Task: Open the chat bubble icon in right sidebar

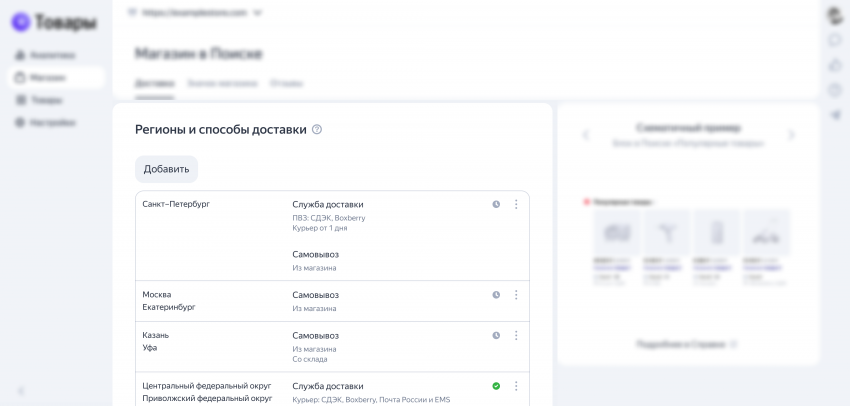Action: 835,40
